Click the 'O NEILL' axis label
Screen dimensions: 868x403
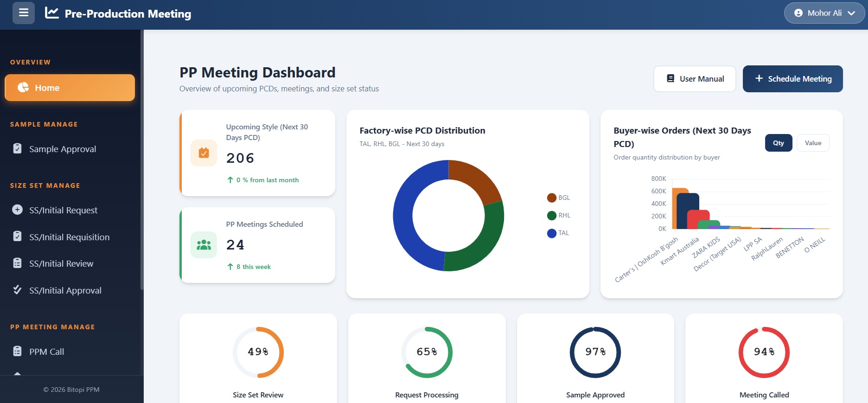coord(815,244)
